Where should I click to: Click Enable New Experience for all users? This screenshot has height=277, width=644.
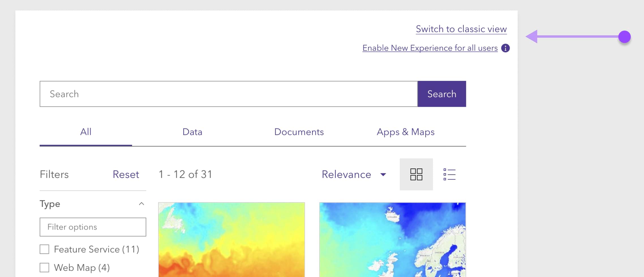[x=430, y=48]
